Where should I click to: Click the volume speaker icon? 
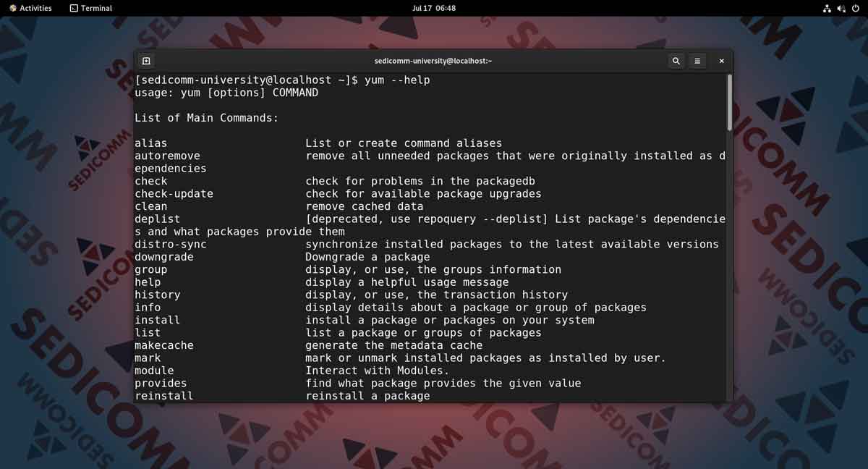pyautogui.click(x=841, y=8)
